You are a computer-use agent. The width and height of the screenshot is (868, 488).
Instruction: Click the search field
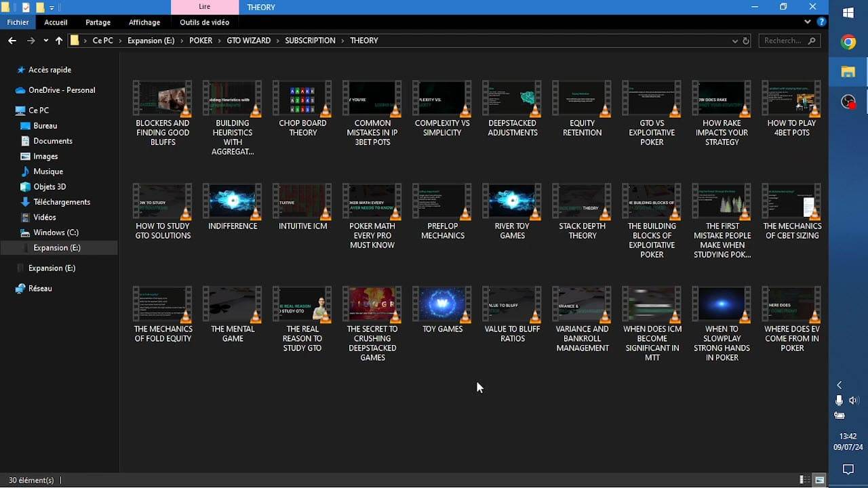789,41
